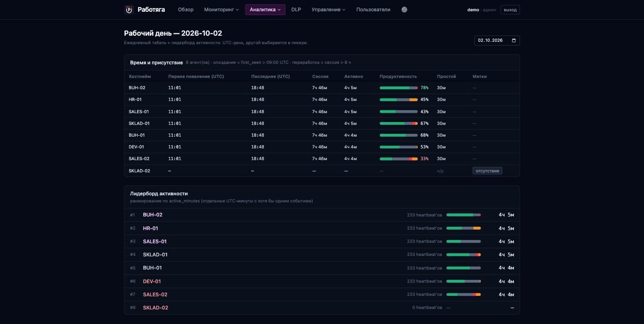This screenshot has width=644, height=324.
Task: Click the Время и присутствие heading
Action: click(156, 62)
